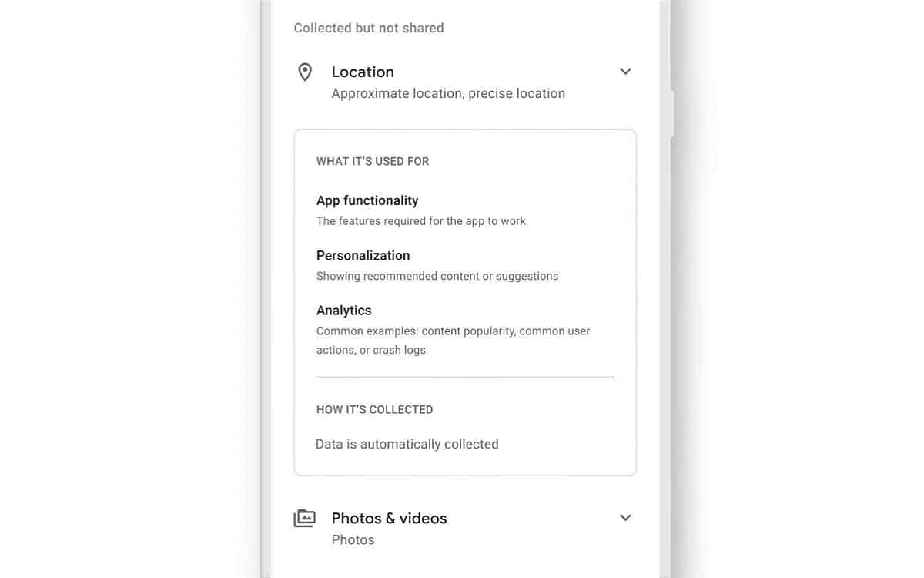This screenshot has height=578, width=924.
Task: Click 'Collected but not shared' header
Action: pyautogui.click(x=369, y=28)
